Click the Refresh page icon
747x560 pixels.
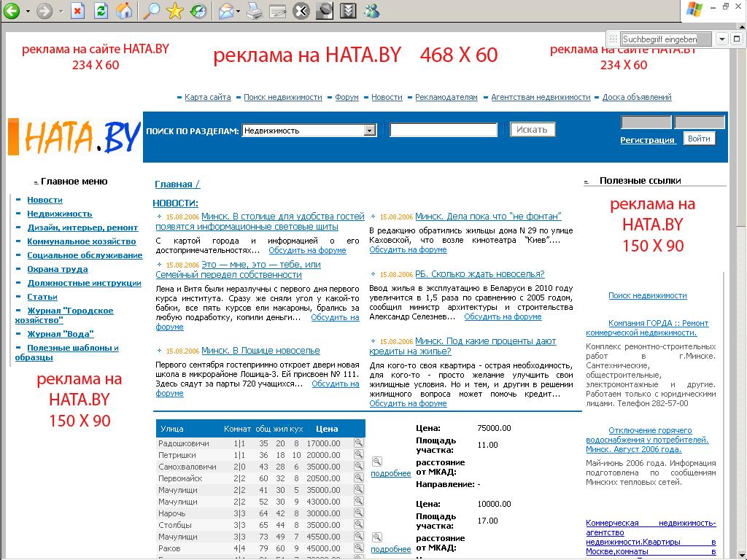(101, 10)
